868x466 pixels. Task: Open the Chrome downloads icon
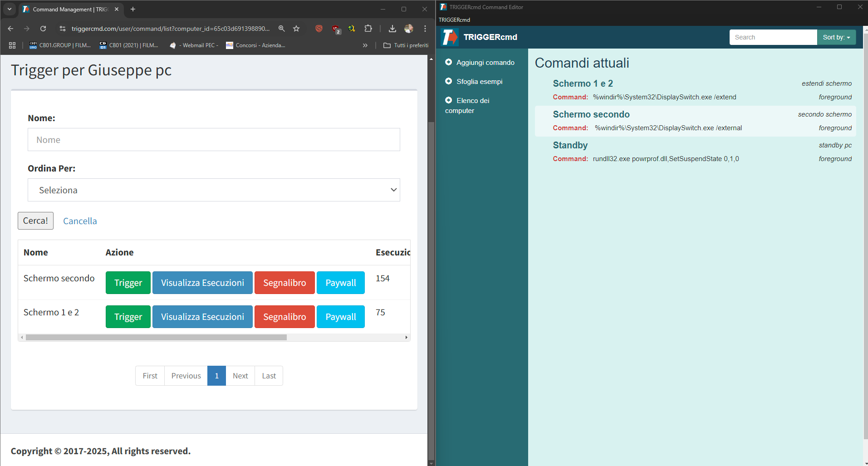click(x=392, y=29)
